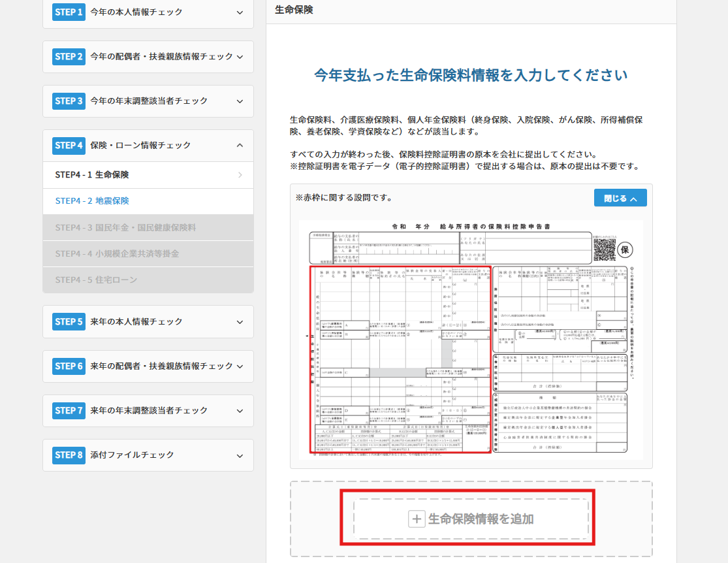Click the STEP 4 badge icon
The height and width of the screenshot is (563, 728).
coord(69,146)
